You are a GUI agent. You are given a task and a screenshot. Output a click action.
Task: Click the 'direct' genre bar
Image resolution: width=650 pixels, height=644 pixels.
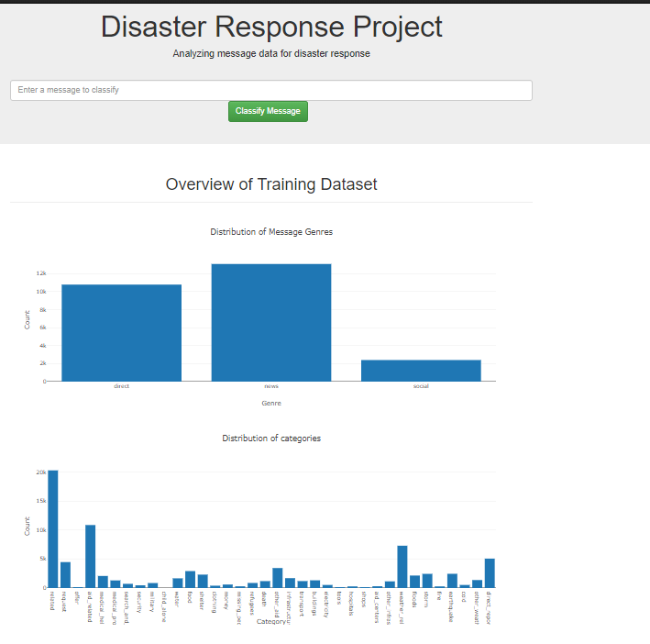(121, 333)
